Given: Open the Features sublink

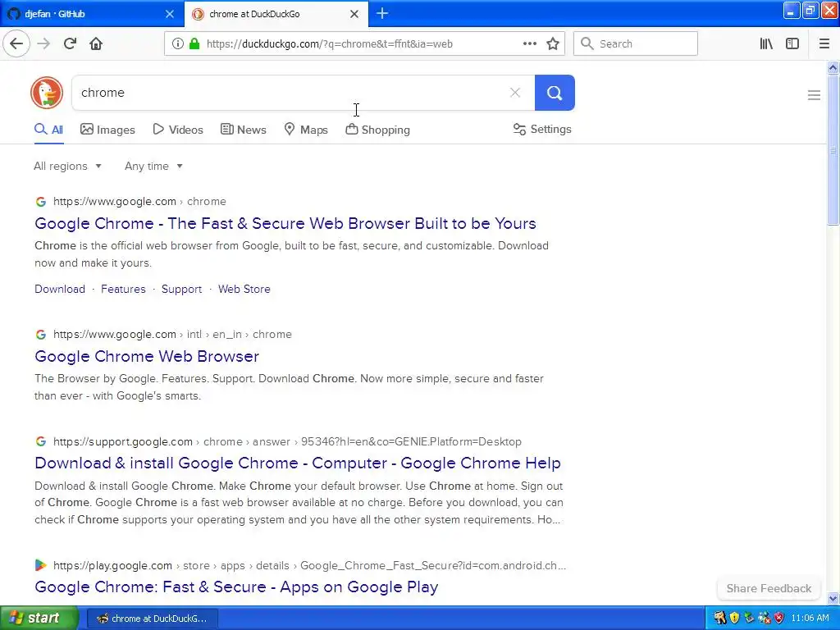Looking at the screenshot, I should (123, 289).
